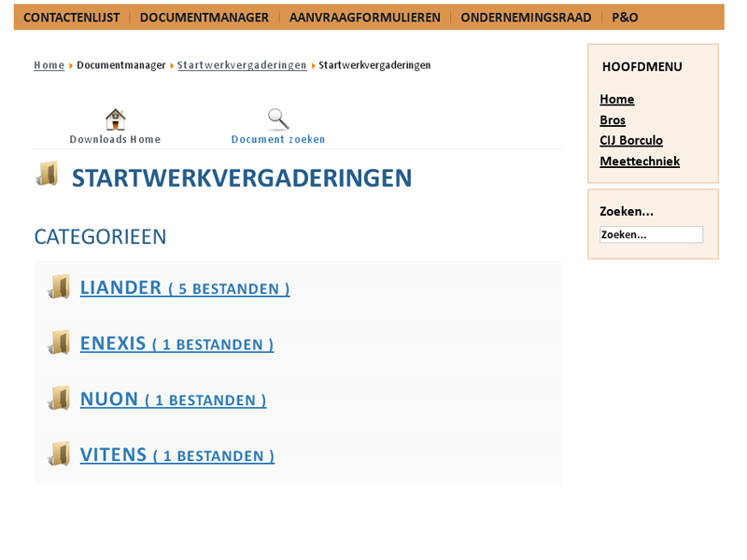This screenshot has width=747, height=560.
Task: Open CIJ Borculo in the Hoofdmenu
Action: (631, 141)
